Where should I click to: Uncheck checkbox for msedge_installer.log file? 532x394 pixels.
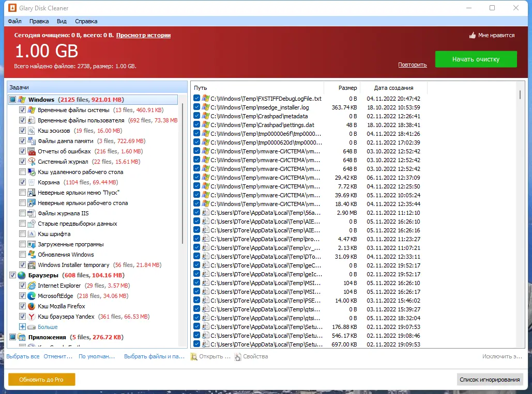click(x=197, y=107)
